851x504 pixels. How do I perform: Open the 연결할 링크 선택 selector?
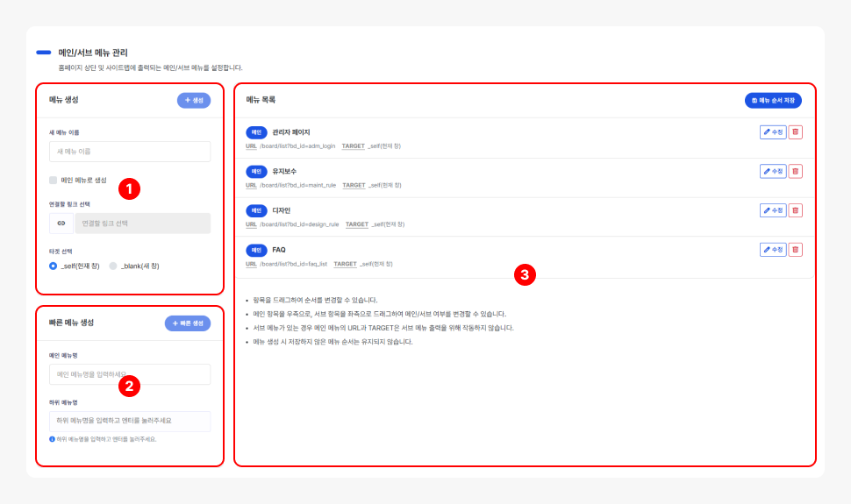(142, 224)
